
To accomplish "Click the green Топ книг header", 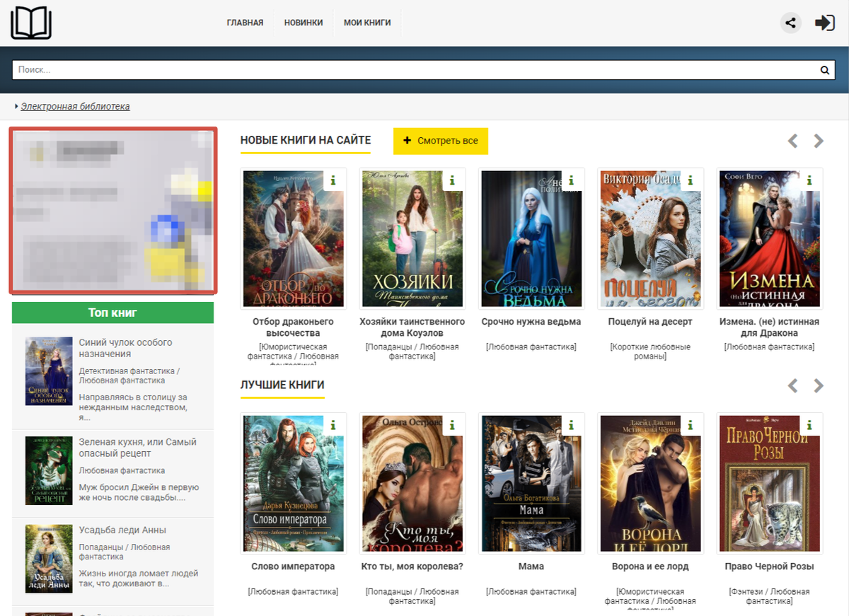I will 112,313.
